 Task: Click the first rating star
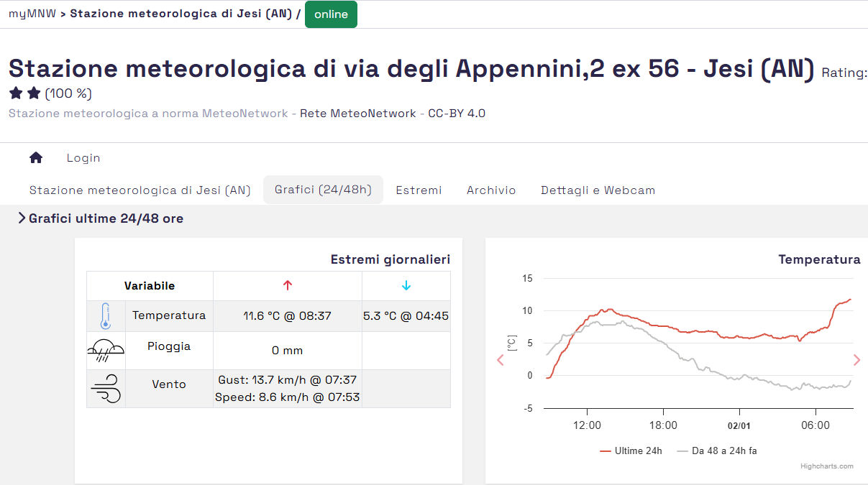coord(17,93)
